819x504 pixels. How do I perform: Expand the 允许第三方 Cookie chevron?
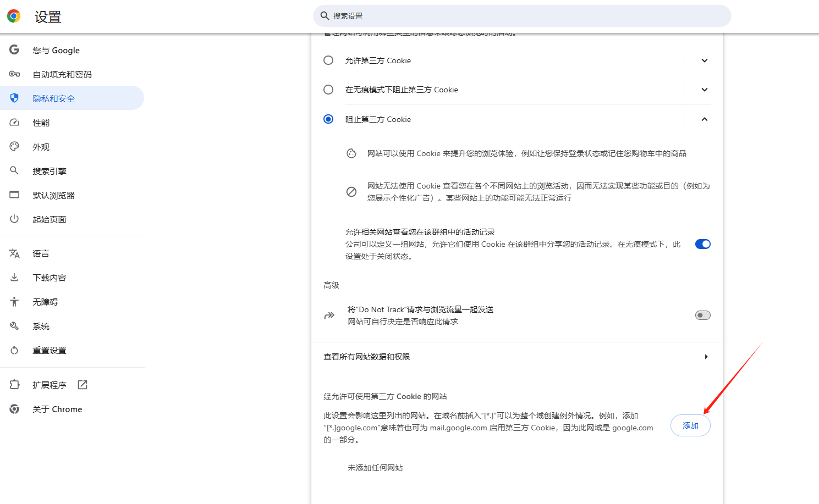[705, 60]
